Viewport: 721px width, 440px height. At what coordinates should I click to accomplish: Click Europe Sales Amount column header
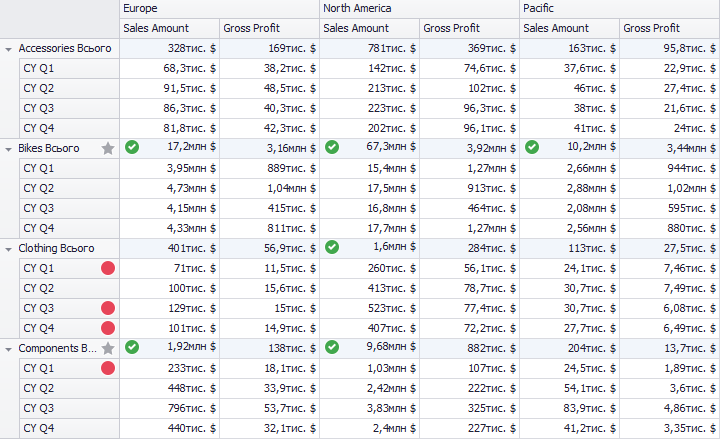click(x=170, y=29)
